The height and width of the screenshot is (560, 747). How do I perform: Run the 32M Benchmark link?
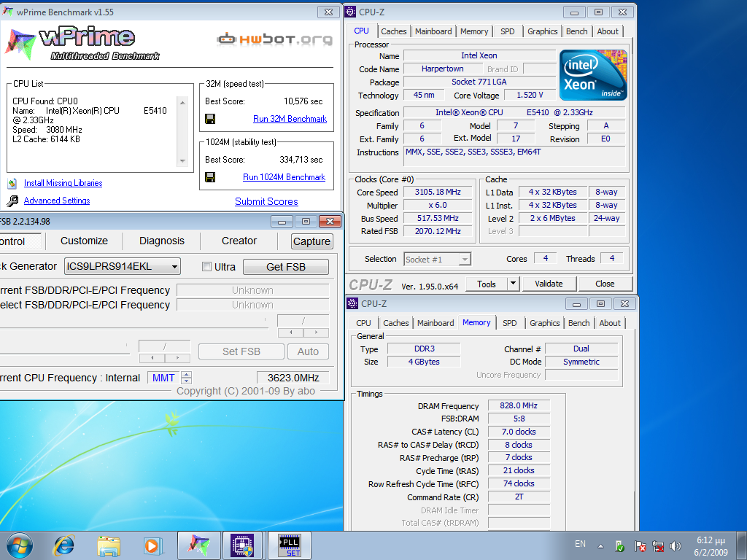[x=290, y=119]
